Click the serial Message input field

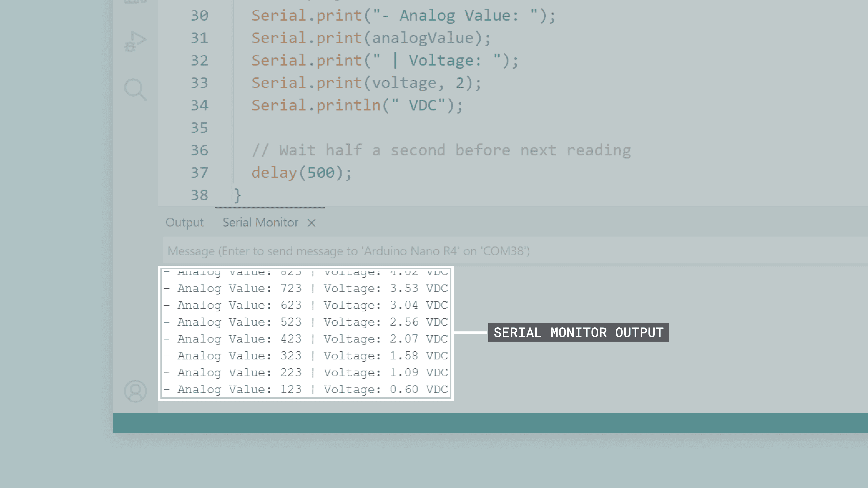(x=348, y=251)
